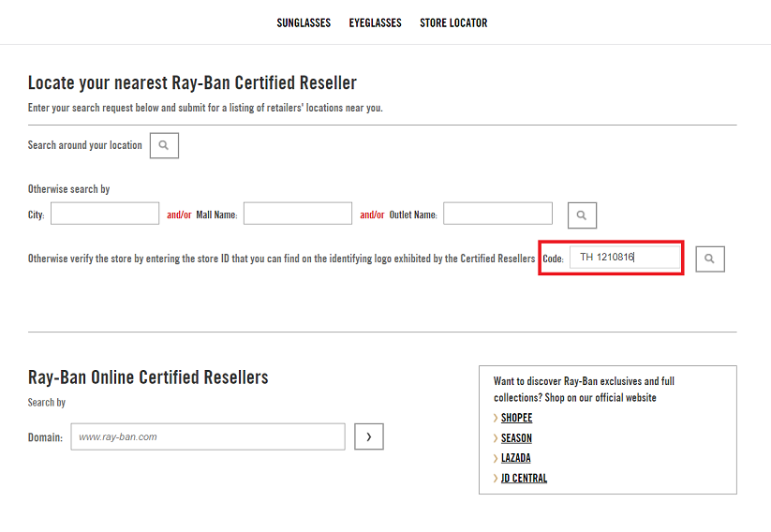The height and width of the screenshot is (532, 771).
Task: Click the Locate your nearest Ray-Ban Certified Reseller heading
Action: (x=192, y=82)
